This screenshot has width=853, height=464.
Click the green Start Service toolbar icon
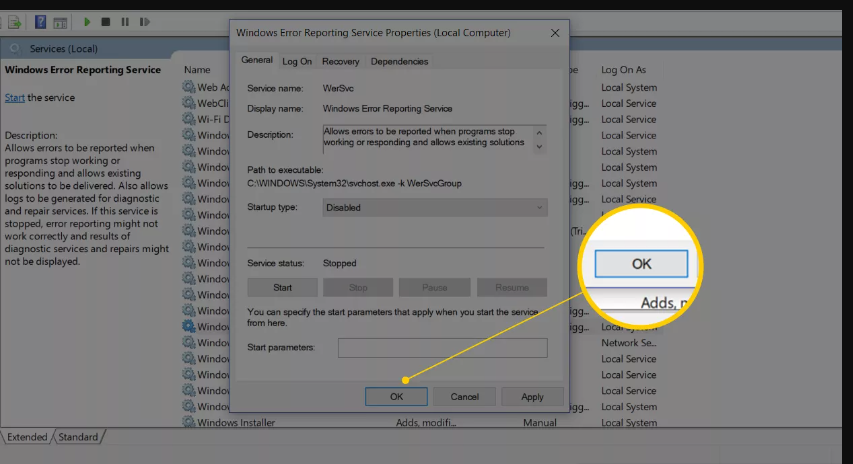[x=86, y=22]
